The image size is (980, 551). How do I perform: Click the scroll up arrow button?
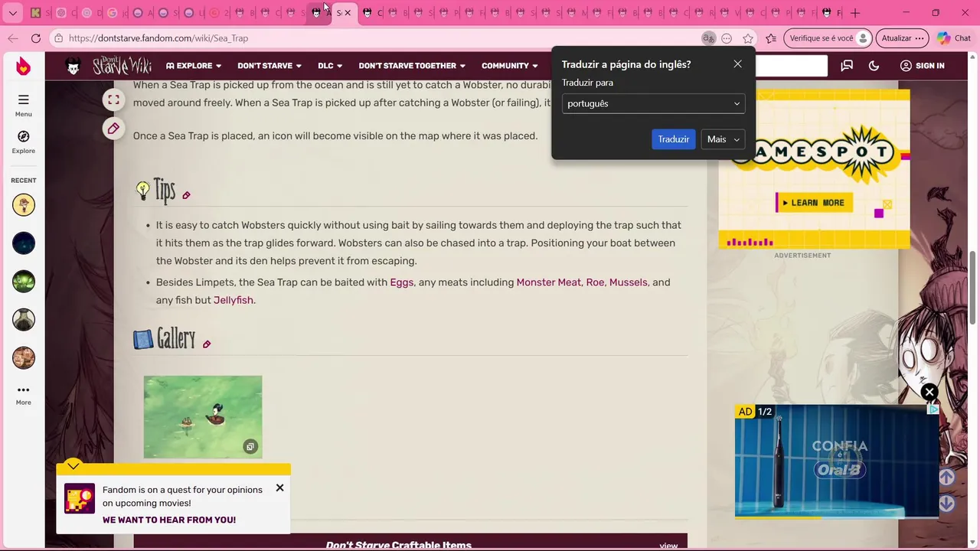(946, 478)
